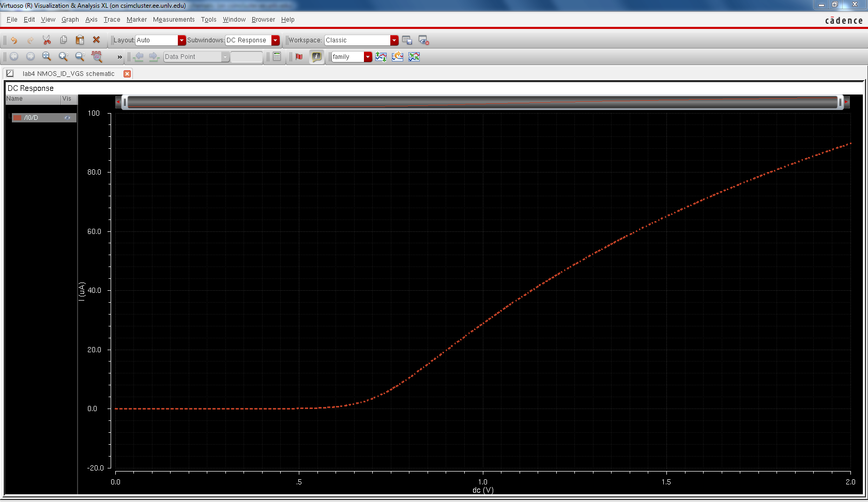The height and width of the screenshot is (502, 868).
Task: Open the Graph menu
Action: [x=70, y=20]
